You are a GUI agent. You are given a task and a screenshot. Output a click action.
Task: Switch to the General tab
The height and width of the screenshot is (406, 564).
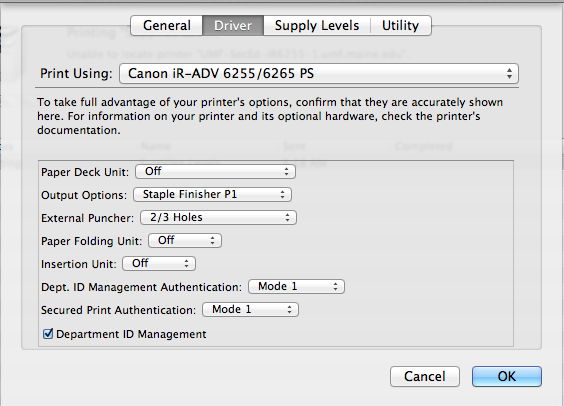coord(167,26)
